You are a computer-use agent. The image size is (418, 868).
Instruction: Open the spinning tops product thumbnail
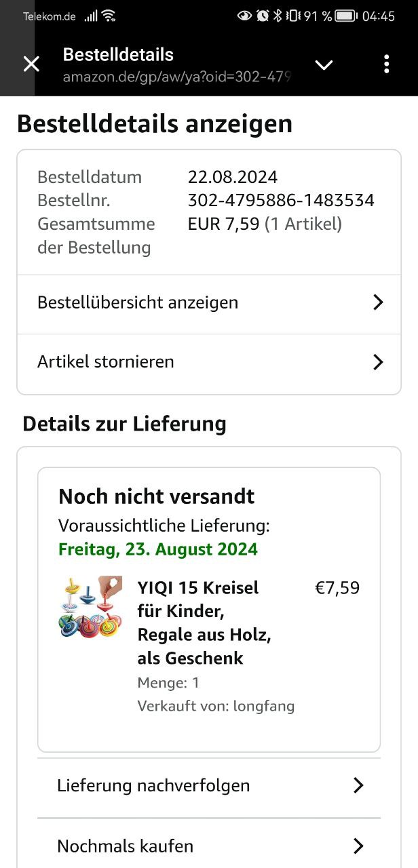90,607
